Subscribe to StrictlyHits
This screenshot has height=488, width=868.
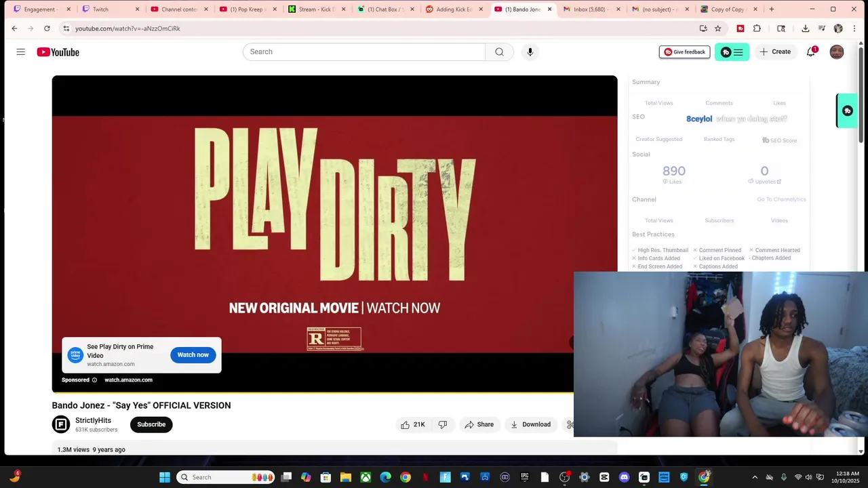[151, 424]
